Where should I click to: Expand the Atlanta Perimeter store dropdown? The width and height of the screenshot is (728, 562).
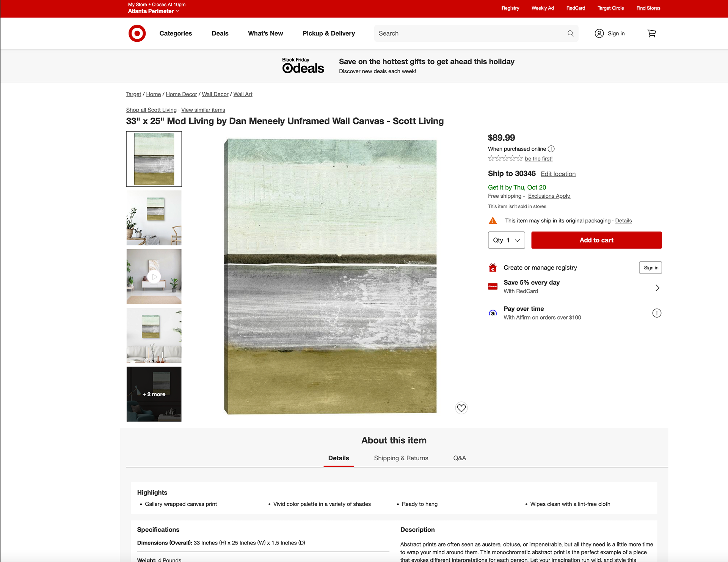[x=154, y=11]
